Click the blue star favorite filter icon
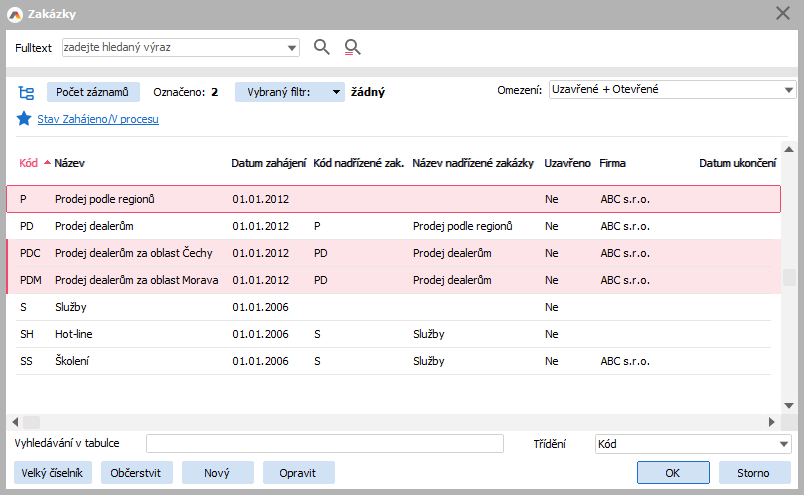 point(24,118)
